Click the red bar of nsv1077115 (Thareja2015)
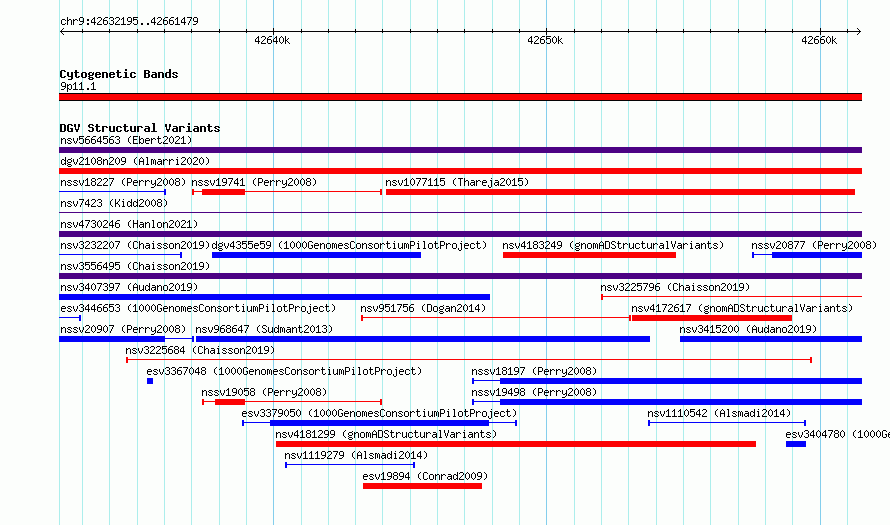Viewport: 890px width, 525px height. coord(620,192)
